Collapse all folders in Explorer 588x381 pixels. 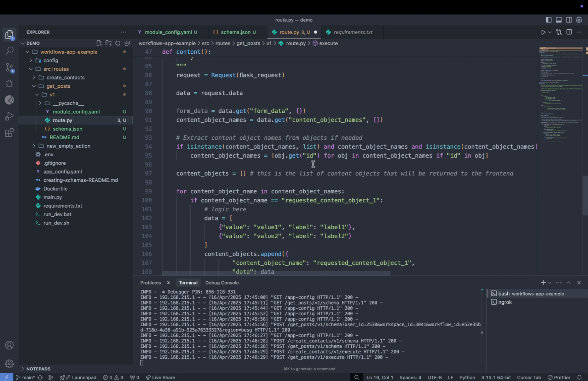127,43
